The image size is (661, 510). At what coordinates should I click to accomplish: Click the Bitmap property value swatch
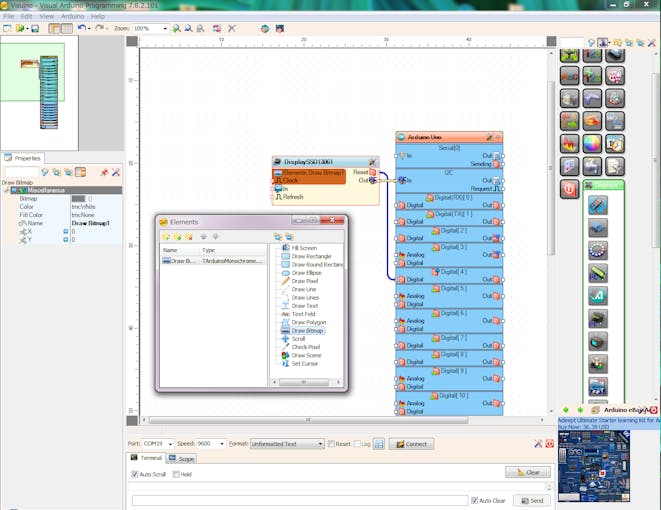(x=78, y=199)
